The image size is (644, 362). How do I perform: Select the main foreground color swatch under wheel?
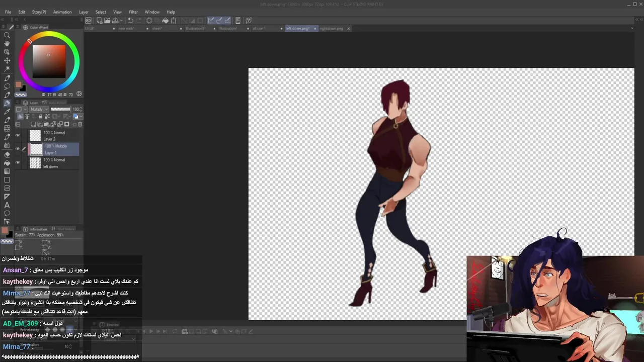(19, 85)
